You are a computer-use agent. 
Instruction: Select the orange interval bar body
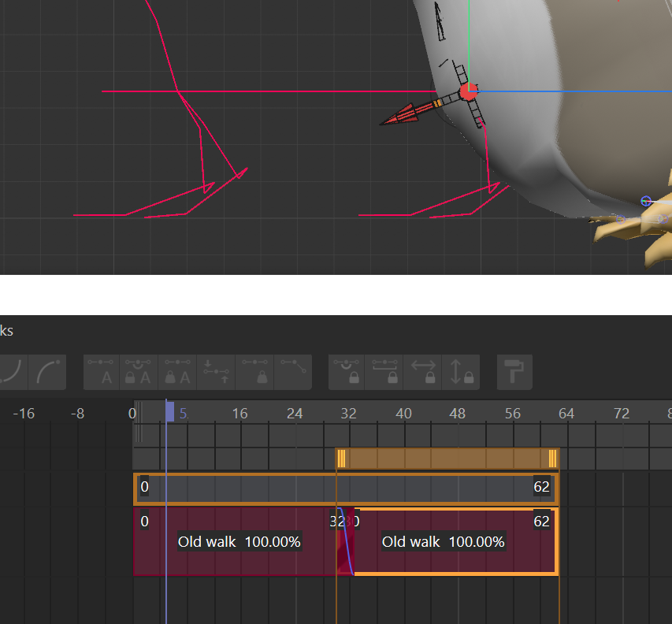[x=447, y=458]
